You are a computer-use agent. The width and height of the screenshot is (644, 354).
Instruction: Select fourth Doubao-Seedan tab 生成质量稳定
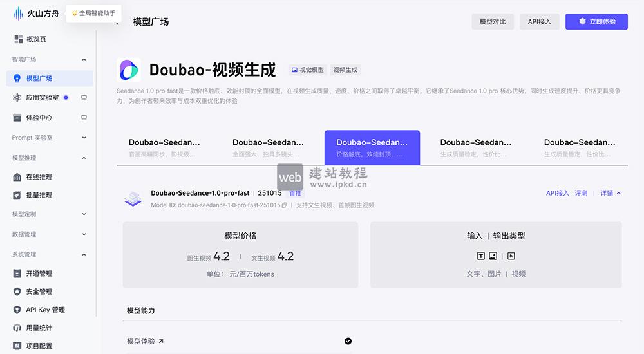(476, 147)
